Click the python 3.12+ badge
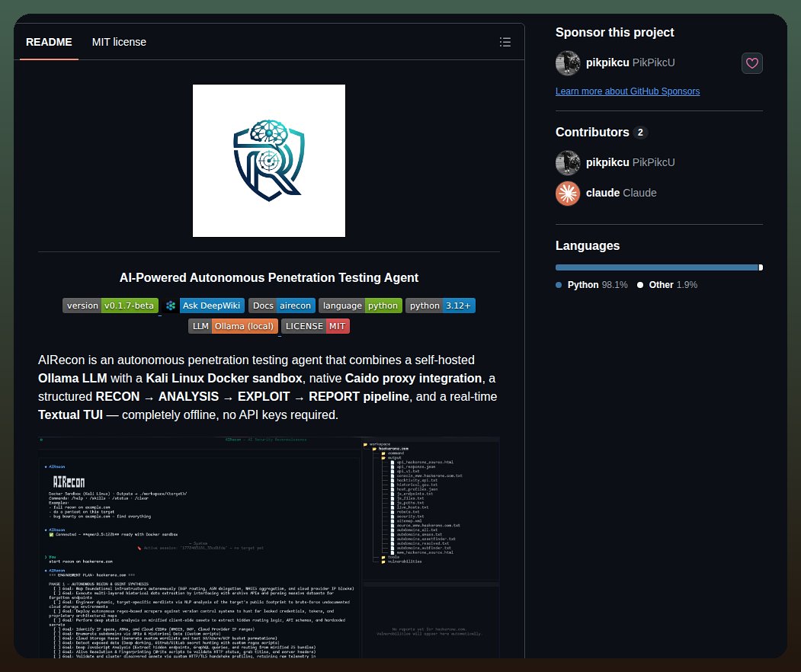801x672 pixels. (441, 306)
